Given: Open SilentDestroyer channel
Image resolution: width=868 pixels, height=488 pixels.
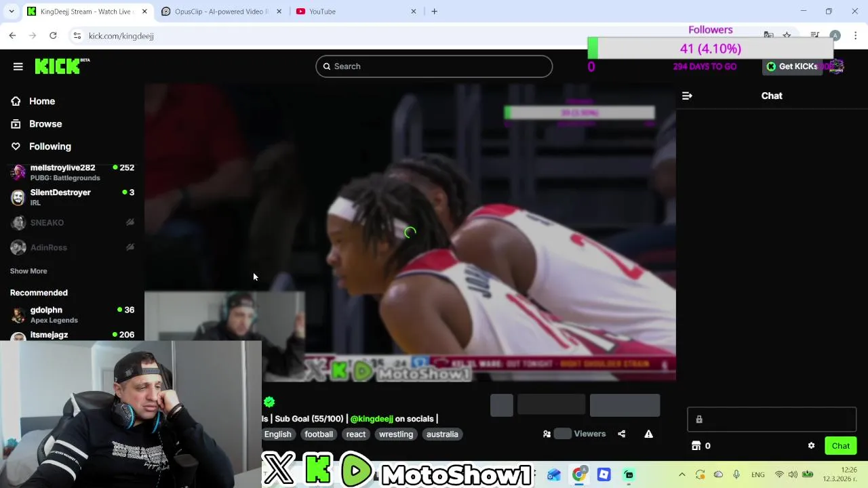Looking at the screenshot, I should (x=72, y=197).
